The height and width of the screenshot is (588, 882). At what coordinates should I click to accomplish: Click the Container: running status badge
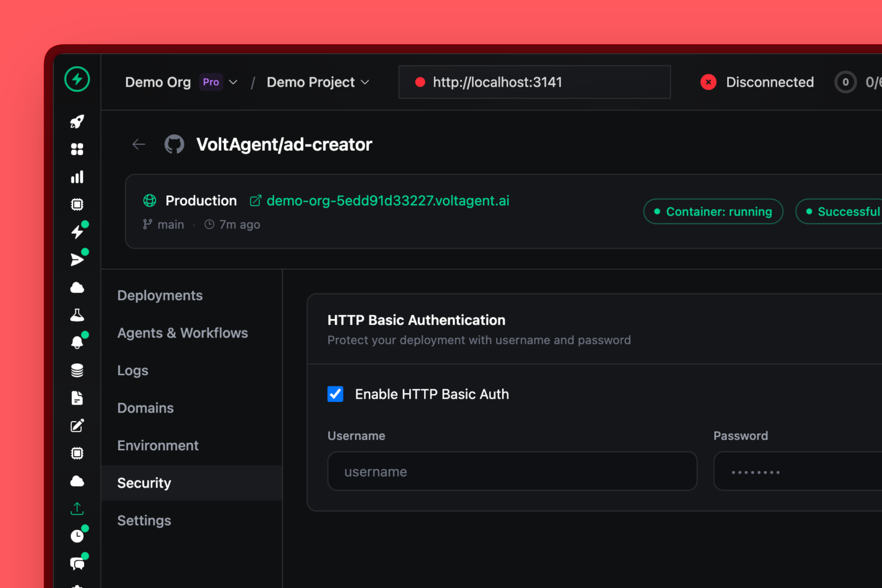(x=713, y=212)
